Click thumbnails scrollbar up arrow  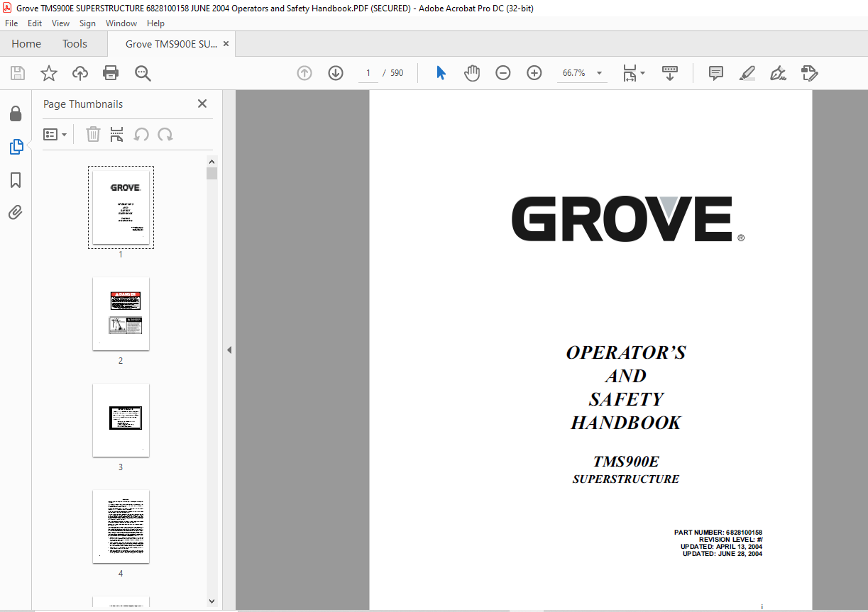tap(211, 161)
